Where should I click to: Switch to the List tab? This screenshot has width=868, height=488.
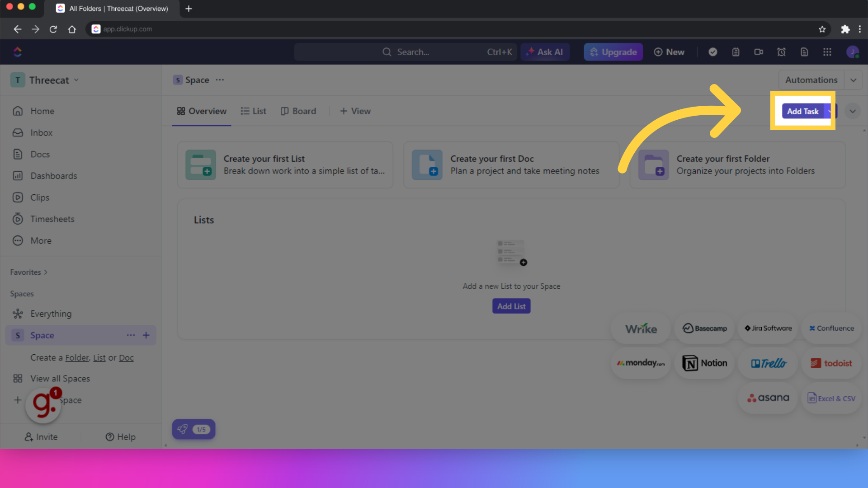[x=253, y=111]
